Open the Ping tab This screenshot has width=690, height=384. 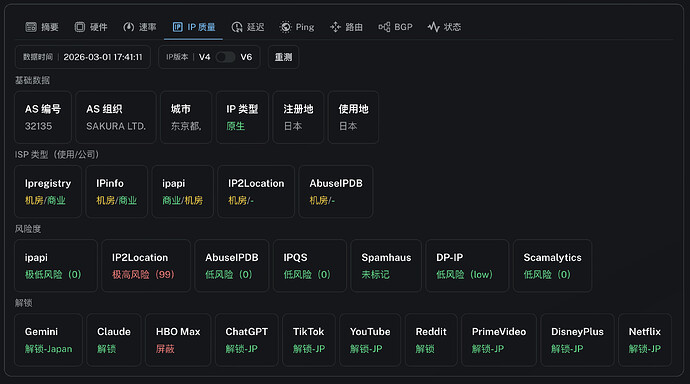(297, 27)
